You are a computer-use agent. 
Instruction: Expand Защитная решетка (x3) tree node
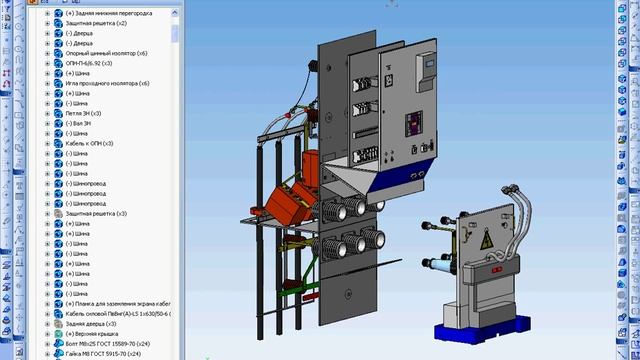(x=47, y=213)
